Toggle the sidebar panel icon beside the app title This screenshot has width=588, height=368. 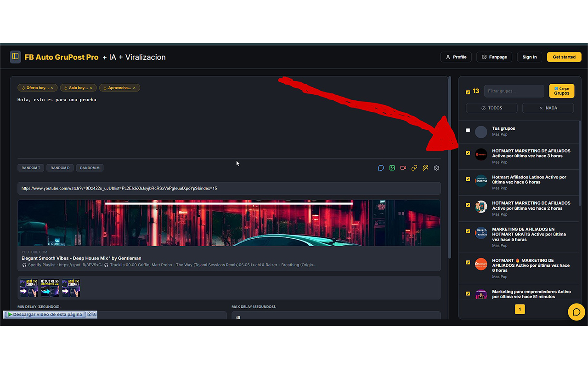coord(15,57)
